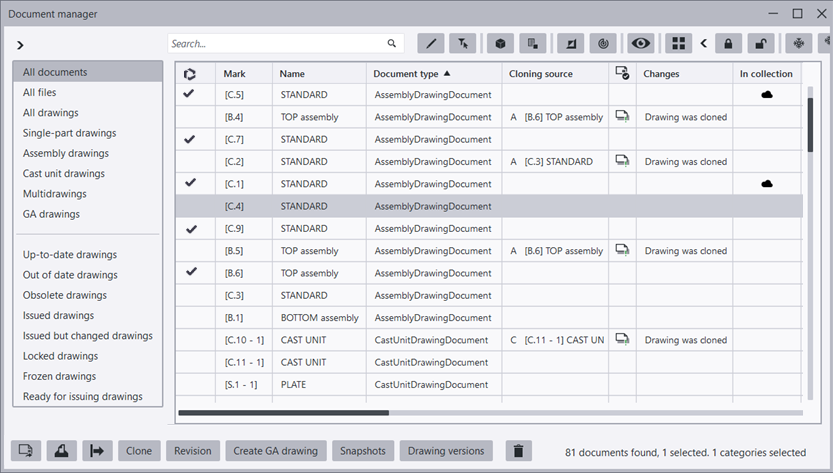The image size is (833, 473).
Task: Click checkmark in row [C.5]
Action: click(x=189, y=94)
